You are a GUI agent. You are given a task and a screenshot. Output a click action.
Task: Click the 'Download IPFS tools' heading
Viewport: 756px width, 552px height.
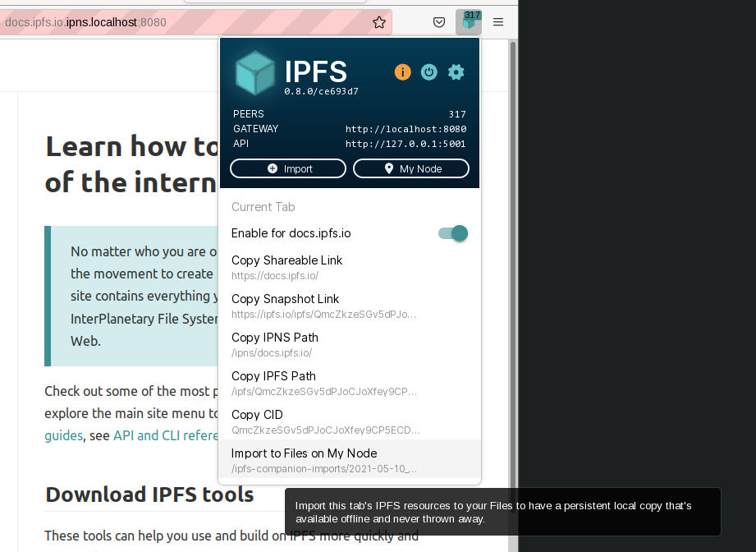click(149, 494)
